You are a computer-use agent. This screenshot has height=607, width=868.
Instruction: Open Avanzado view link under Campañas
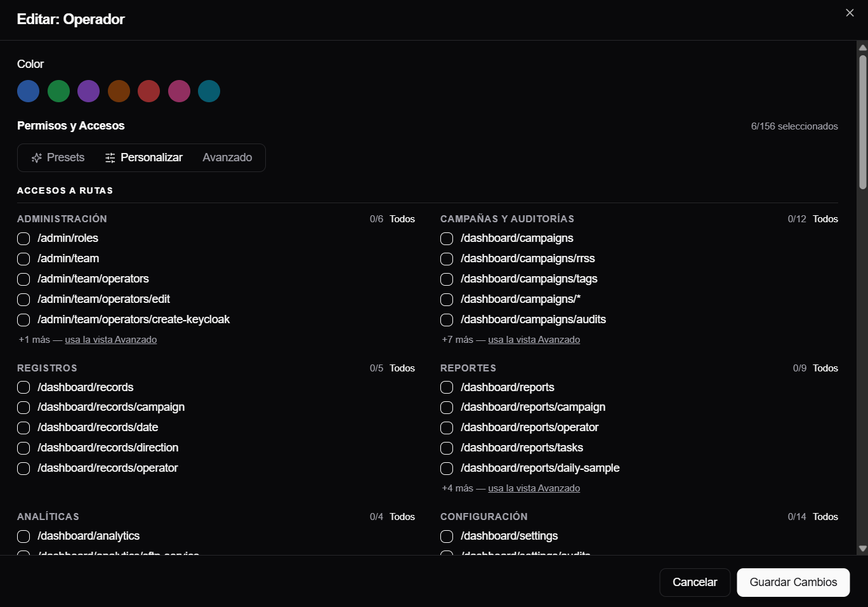click(534, 340)
